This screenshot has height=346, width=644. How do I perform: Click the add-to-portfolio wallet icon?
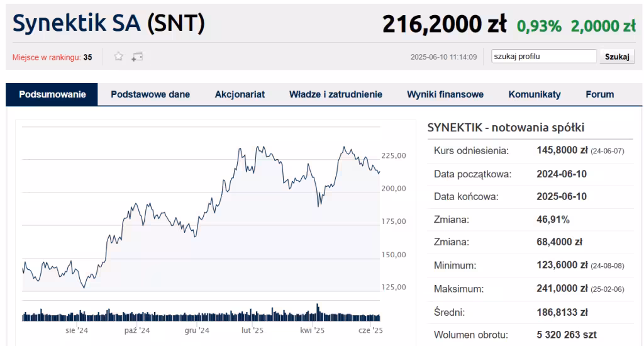point(137,57)
